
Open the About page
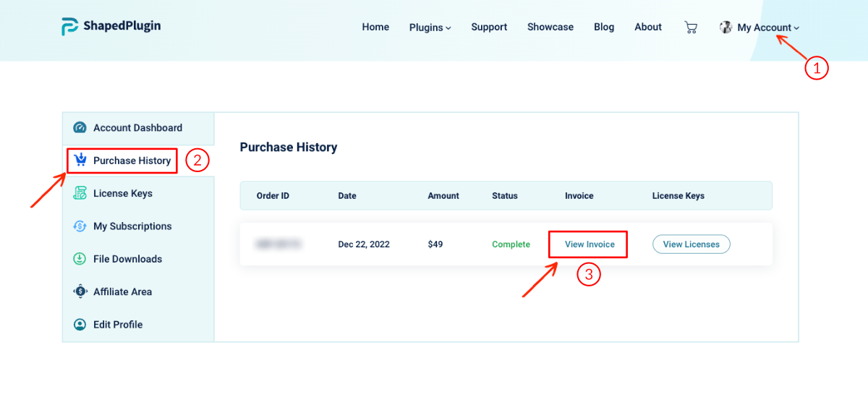tap(648, 27)
